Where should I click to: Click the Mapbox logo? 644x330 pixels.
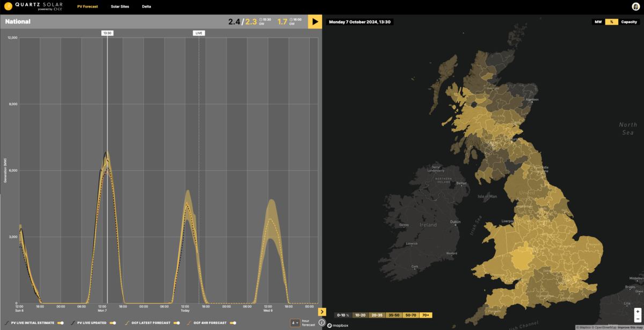pos(337,325)
